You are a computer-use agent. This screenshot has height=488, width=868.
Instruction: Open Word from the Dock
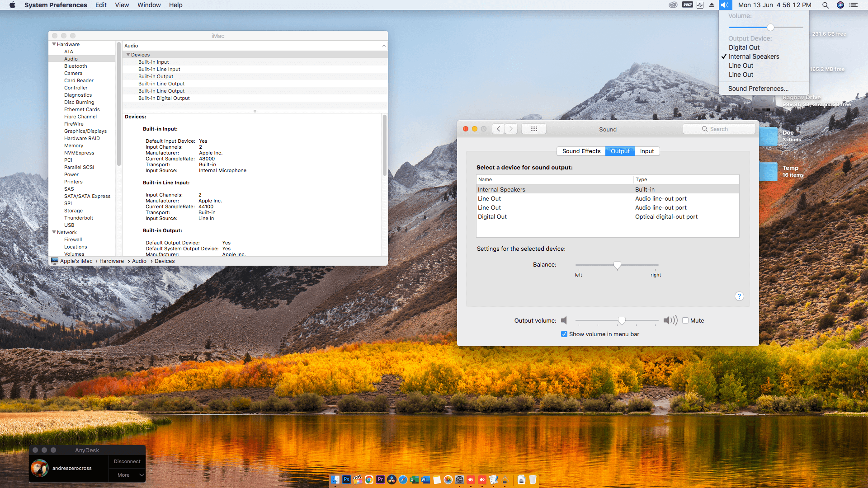pyautogui.click(x=425, y=479)
